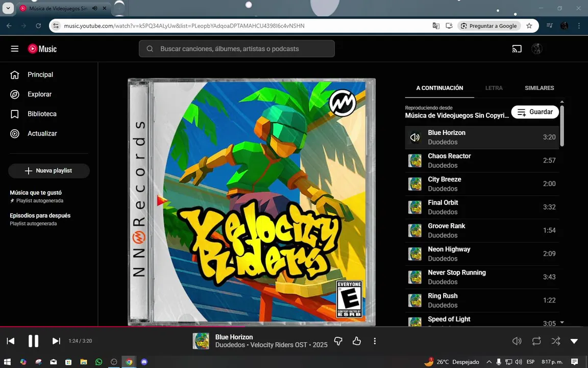Install YouTube Music app icon
588x368 pixels.
click(x=449, y=26)
